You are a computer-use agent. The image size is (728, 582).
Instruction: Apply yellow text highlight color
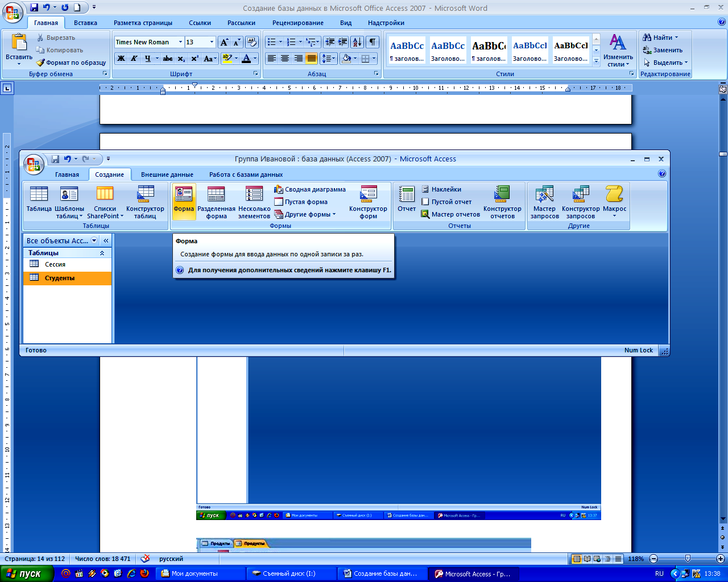tap(227, 58)
